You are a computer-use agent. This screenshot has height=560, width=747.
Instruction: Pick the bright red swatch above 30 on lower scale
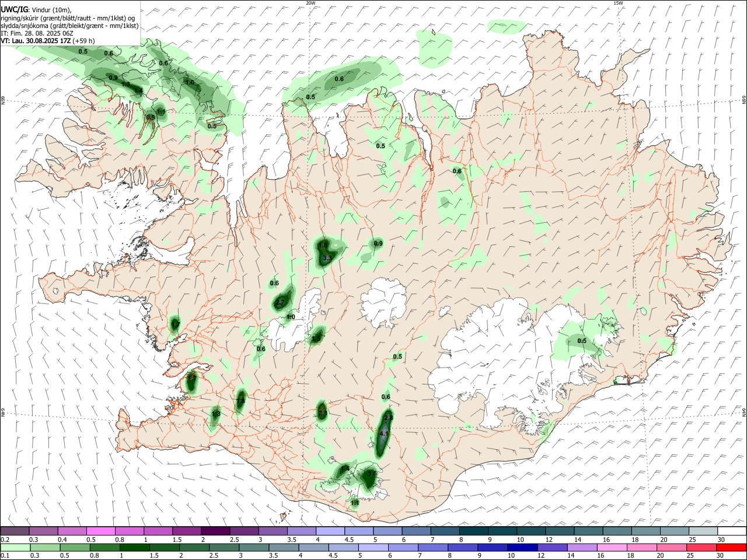(731, 547)
